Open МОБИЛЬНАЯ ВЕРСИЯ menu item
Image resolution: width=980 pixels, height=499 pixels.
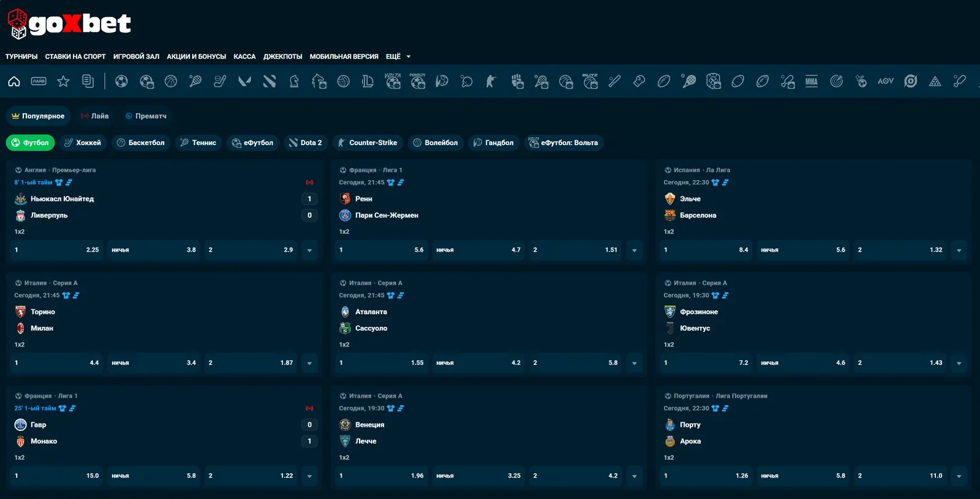(344, 56)
